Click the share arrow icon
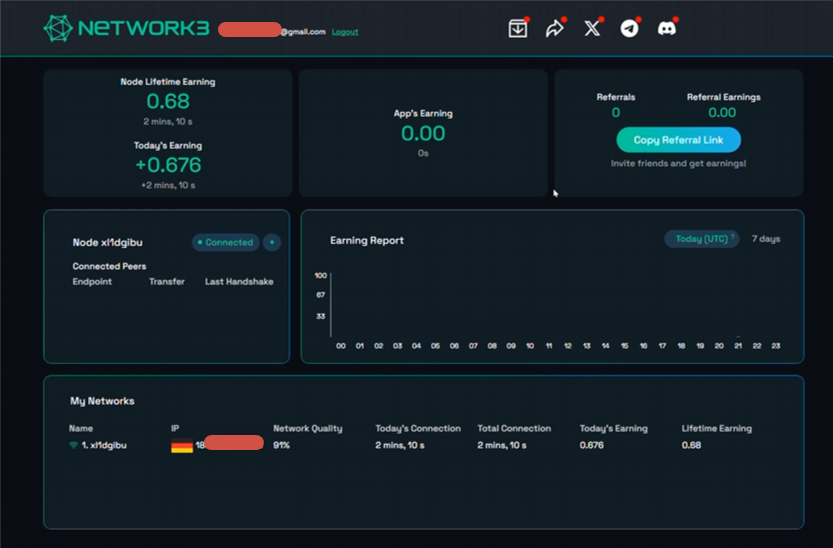 555,29
